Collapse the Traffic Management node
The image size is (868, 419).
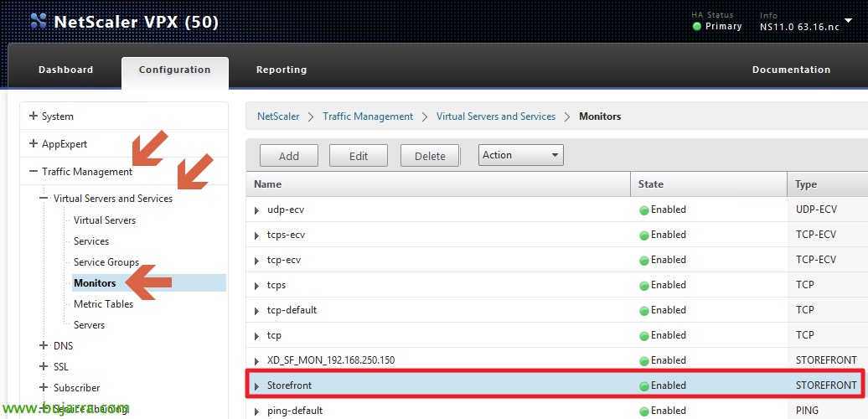pos(34,172)
